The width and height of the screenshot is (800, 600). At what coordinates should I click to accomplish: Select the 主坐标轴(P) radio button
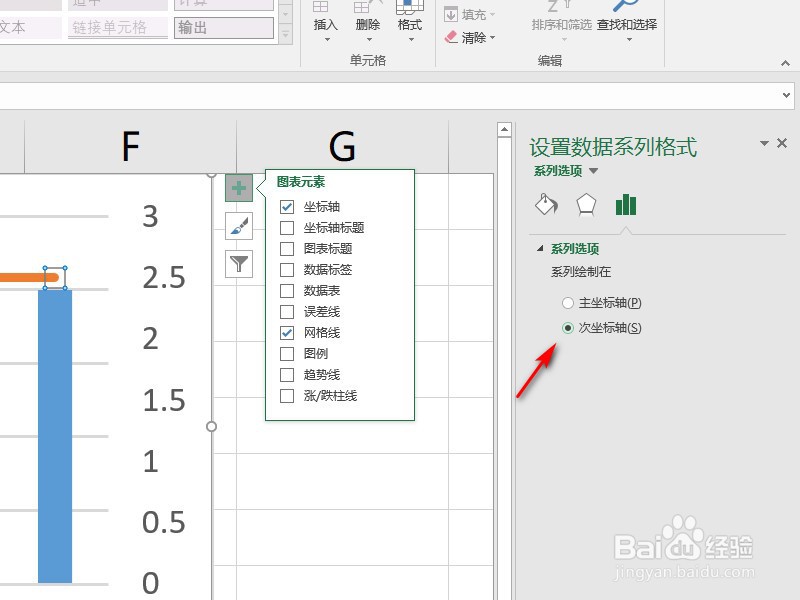pyautogui.click(x=568, y=302)
